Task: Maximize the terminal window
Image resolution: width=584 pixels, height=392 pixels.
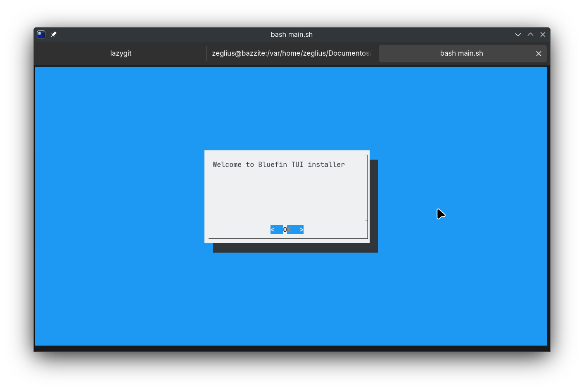Action: 530,35
